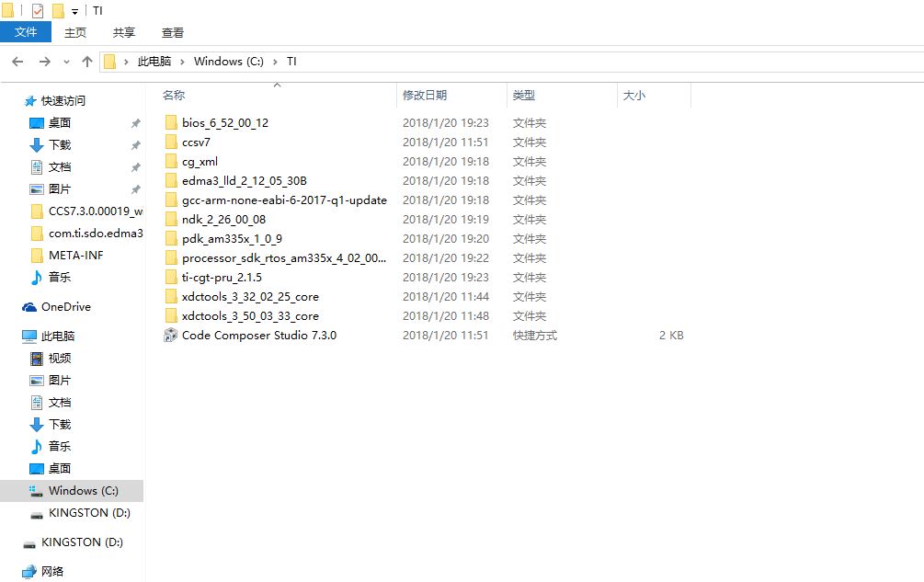Click the pin icon next to 桌面
Screen dimensions: 924x582
click(135, 123)
